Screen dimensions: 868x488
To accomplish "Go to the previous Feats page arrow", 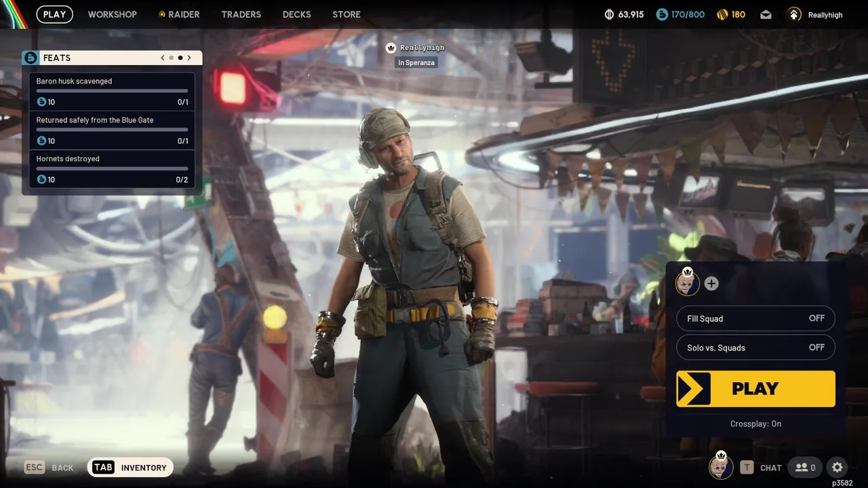I will pyautogui.click(x=163, y=58).
